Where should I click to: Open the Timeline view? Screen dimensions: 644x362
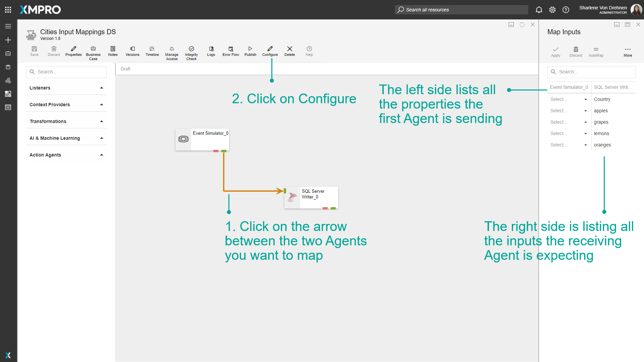(x=152, y=51)
